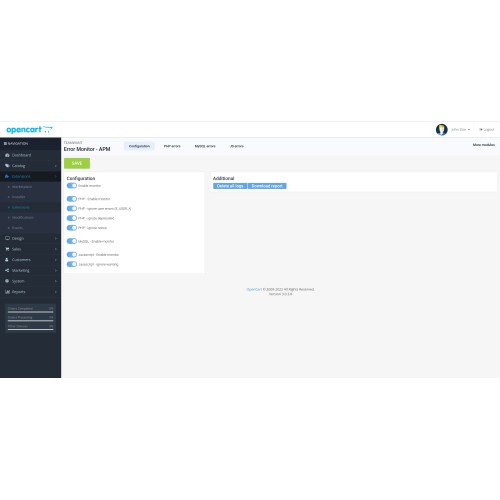The height and width of the screenshot is (500, 500).
Task: Click the Marketing share icon
Action: coord(7,270)
